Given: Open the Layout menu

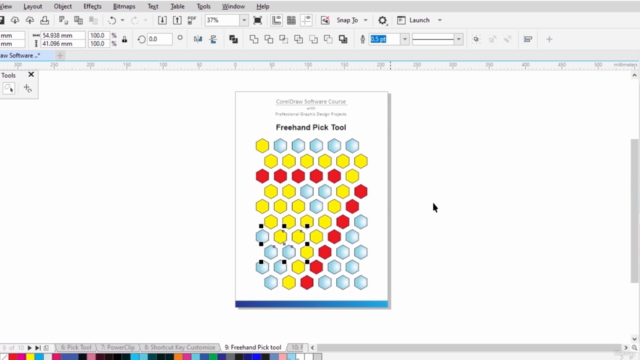Looking at the screenshot, I should coord(33,7).
